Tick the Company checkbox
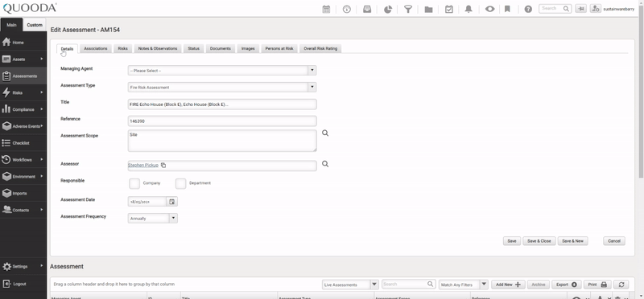The width and height of the screenshot is (644, 299). pyautogui.click(x=134, y=183)
